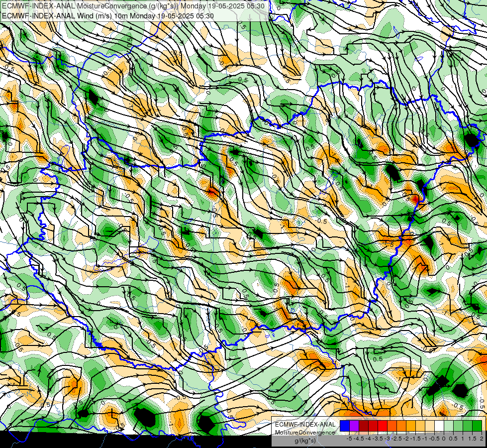Select the legend tick label -3.5
The height and width of the screenshot is (448, 487).
tap(378, 439)
